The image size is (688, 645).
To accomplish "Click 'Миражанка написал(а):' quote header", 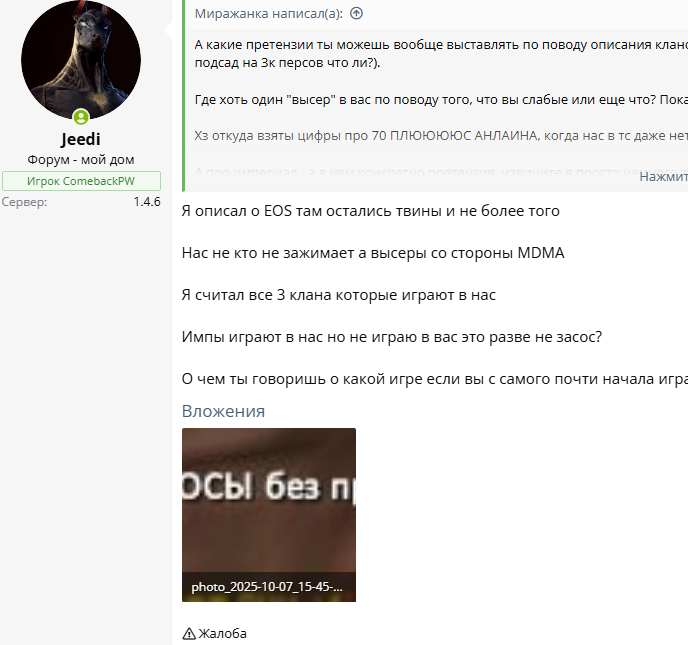I will point(269,14).
